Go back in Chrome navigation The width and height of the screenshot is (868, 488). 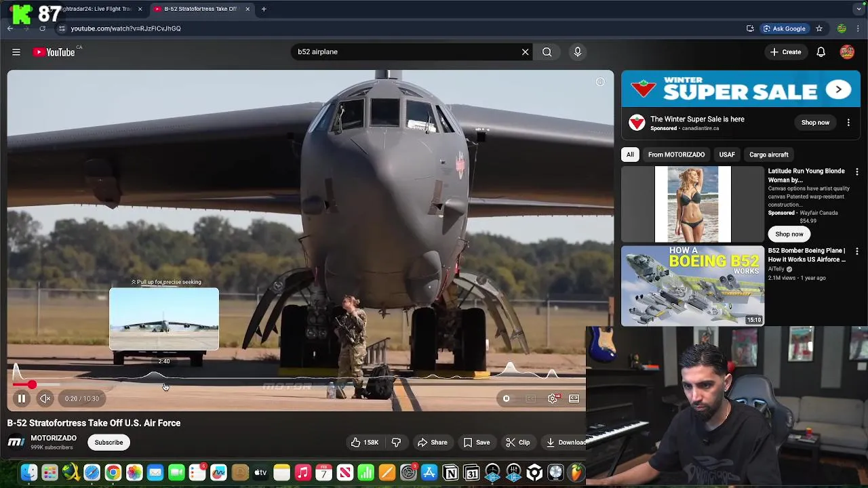pyautogui.click(x=10, y=28)
